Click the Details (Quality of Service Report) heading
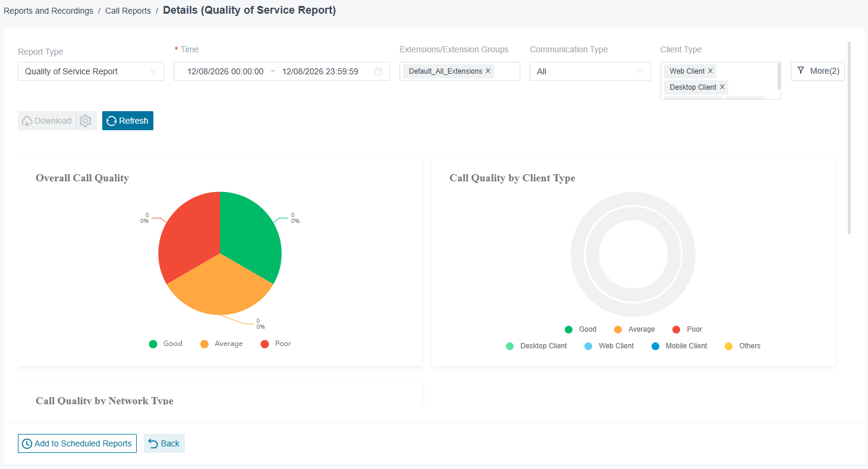The image size is (868, 469). pyautogui.click(x=249, y=10)
